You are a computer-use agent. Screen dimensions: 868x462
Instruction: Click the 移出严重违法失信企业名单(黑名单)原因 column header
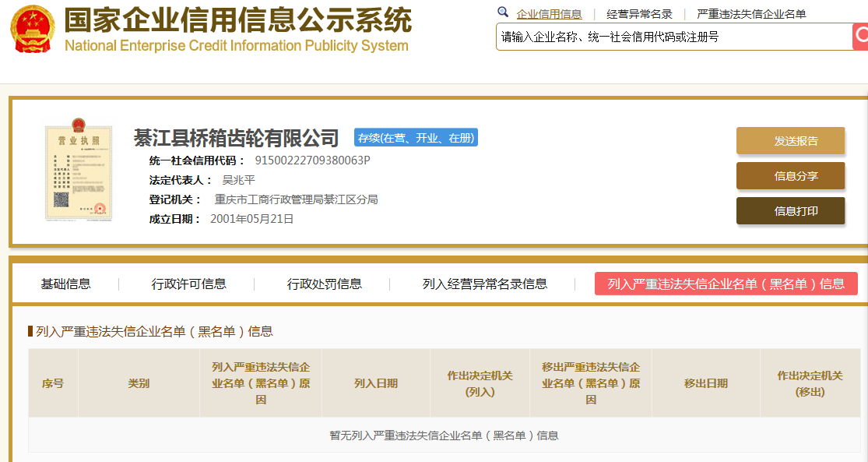click(x=591, y=383)
